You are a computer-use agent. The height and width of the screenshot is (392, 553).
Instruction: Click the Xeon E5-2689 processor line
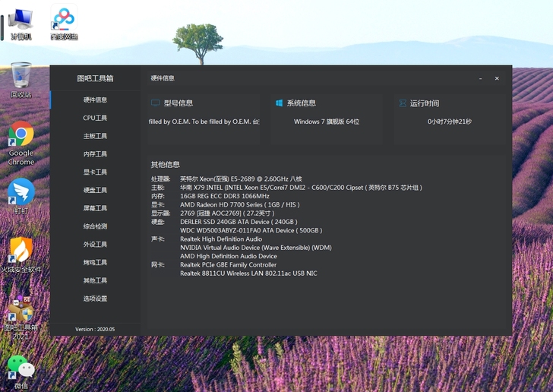[x=241, y=179]
